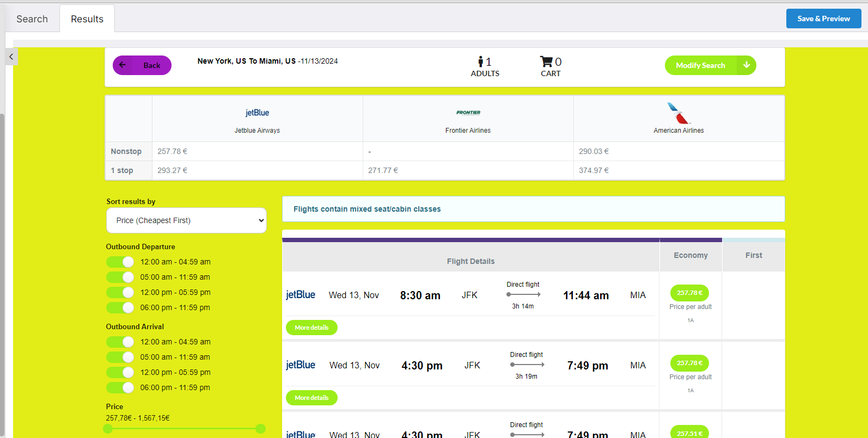Click the mixed seat/cabin classes notice
Screen dimensions: 868x438
click(x=533, y=209)
